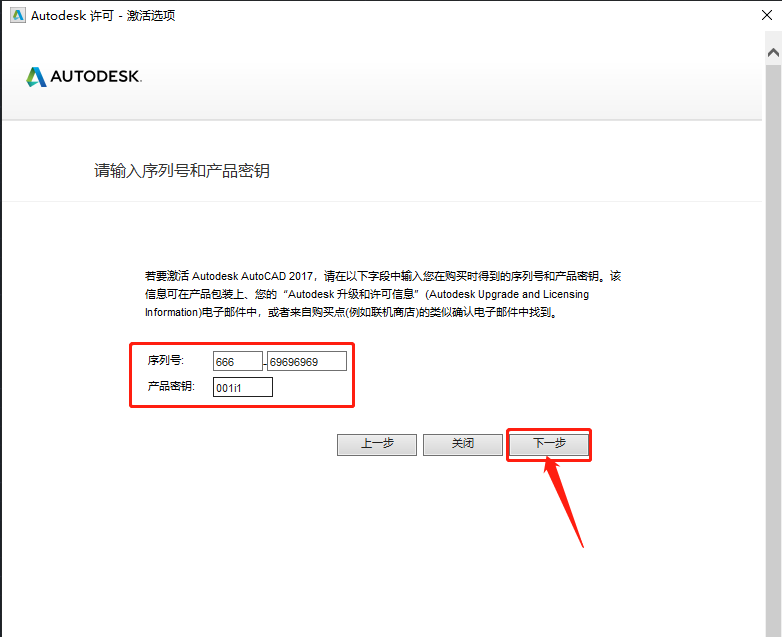Click the 下一步 (Next) button
This screenshot has width=782, height=637.
pos(549,444)
